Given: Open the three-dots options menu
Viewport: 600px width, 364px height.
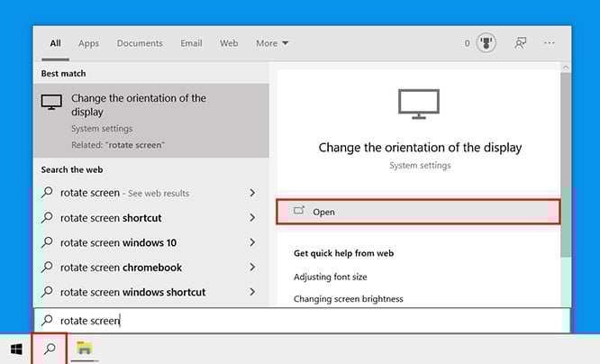Looking at the screenshot, I should pos(550,43).
